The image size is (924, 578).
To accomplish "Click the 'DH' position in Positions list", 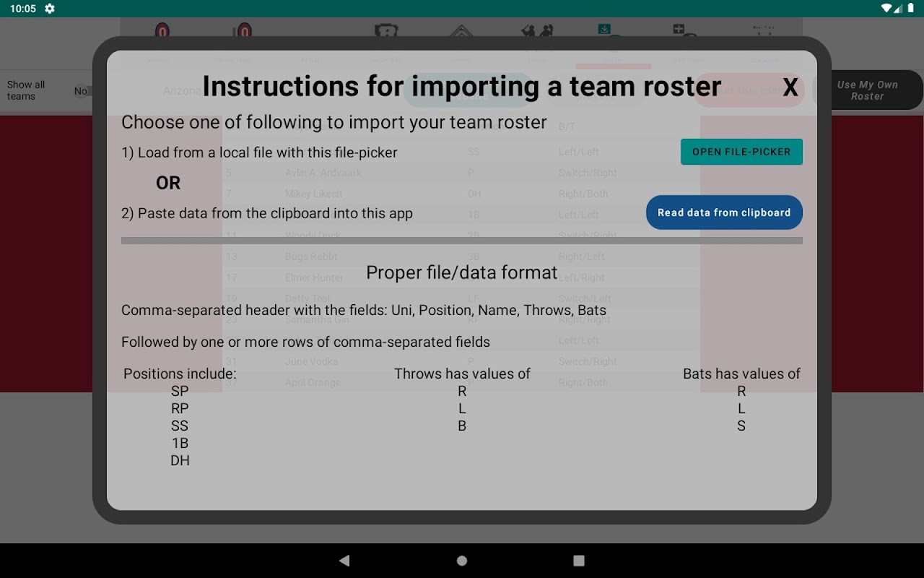I will point(180,460).
